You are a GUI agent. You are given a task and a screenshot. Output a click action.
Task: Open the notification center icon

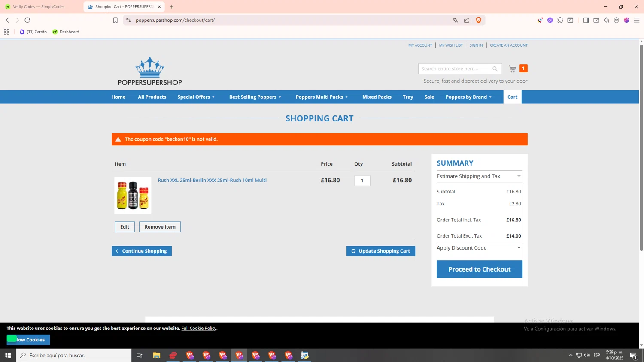click(634, 355)
